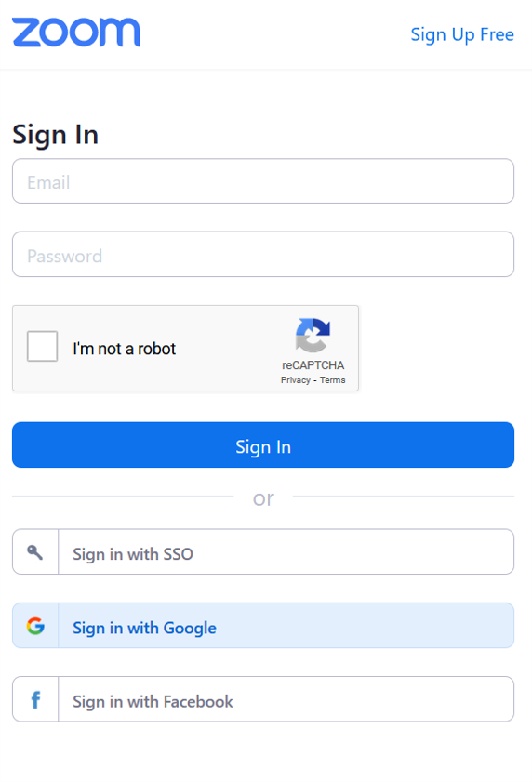Click the blue Sign In button
This screenshot has width=532, height=782.
pos(263,444)
